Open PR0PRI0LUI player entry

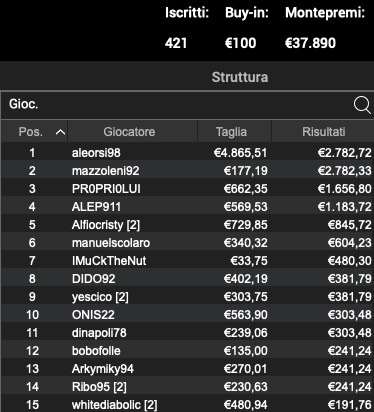point(187,189)
